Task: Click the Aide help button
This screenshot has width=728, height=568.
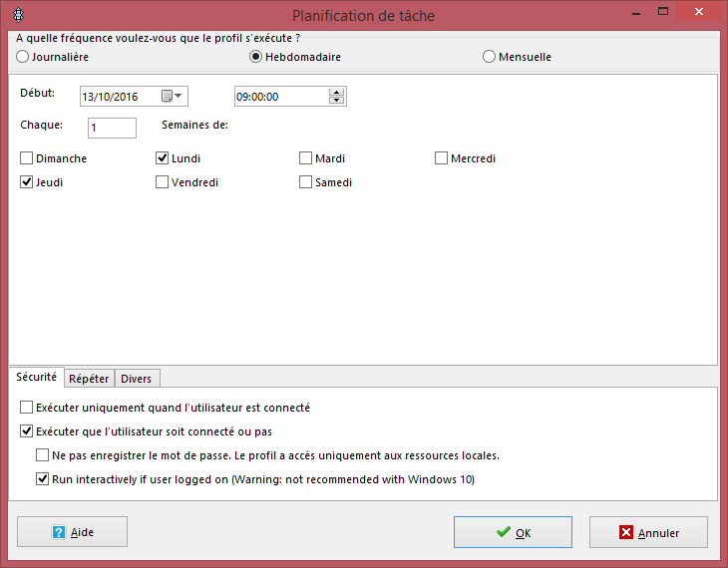Action: 72,532
